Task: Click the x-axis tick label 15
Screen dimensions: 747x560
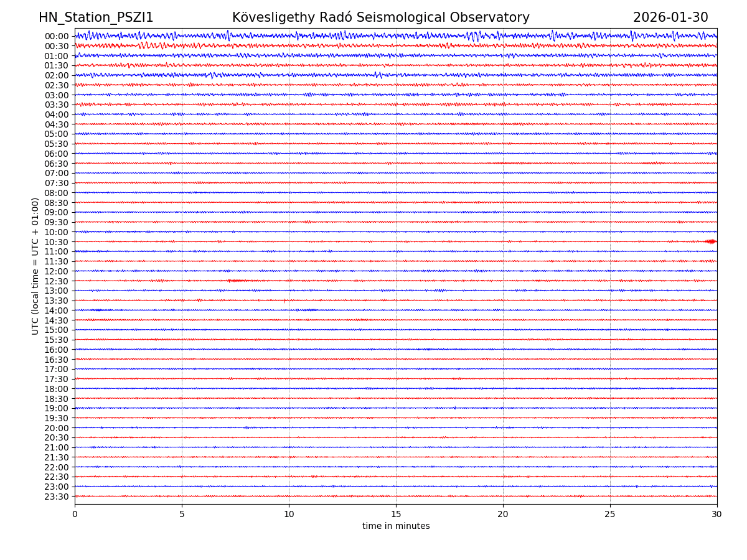Action: tap(396, 515)
